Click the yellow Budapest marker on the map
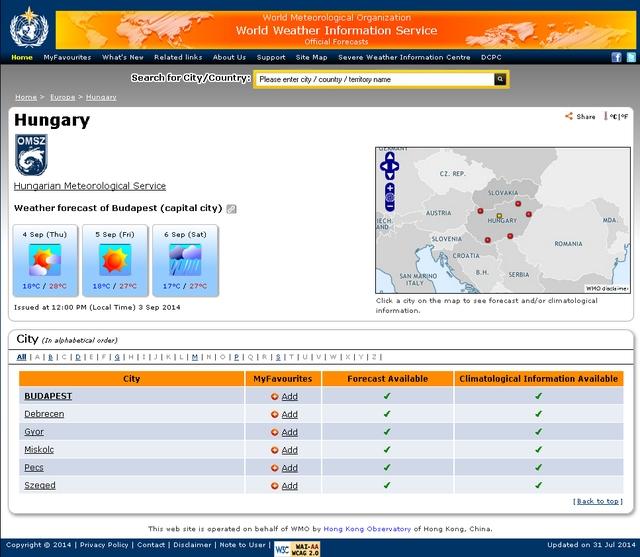 pos(499,215)
